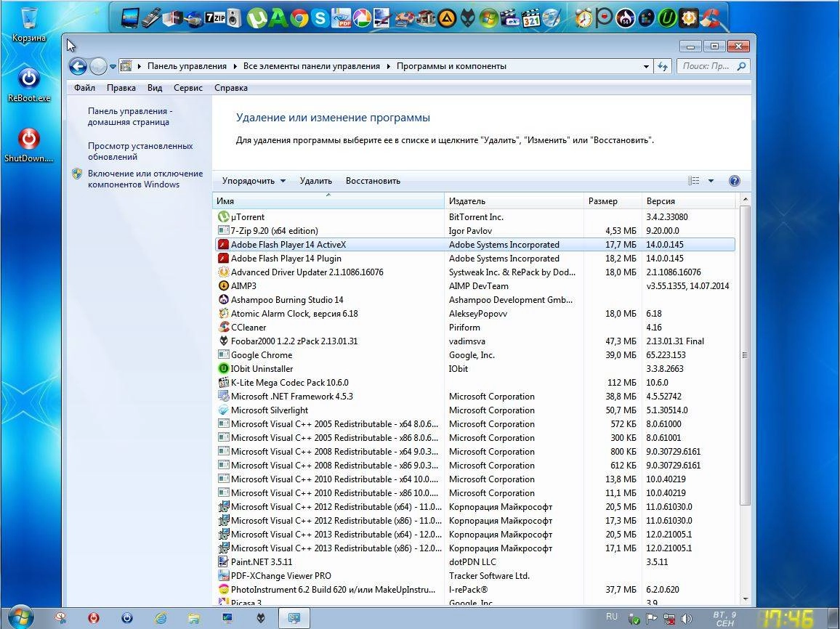Open AIMP player icon in the dock
Viewport: 840px width, 629px height.
(447, 18)
